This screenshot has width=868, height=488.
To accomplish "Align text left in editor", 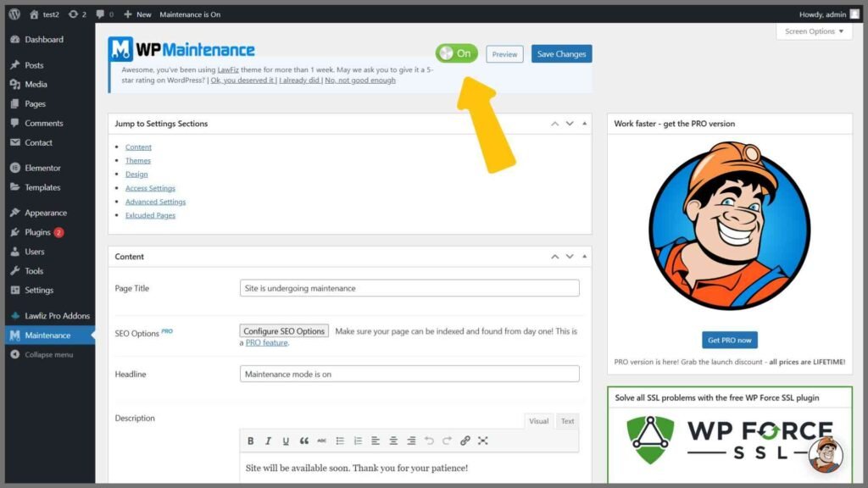I will click(376, 441).
